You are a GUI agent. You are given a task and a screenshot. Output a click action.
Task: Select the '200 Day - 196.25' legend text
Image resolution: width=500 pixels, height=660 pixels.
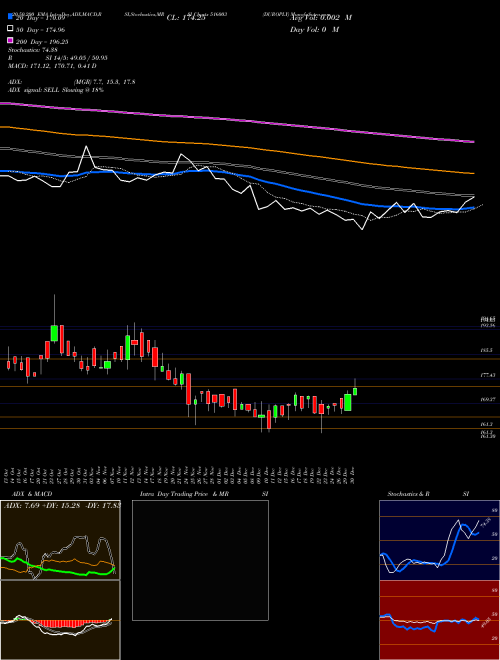tap(42, 41)
